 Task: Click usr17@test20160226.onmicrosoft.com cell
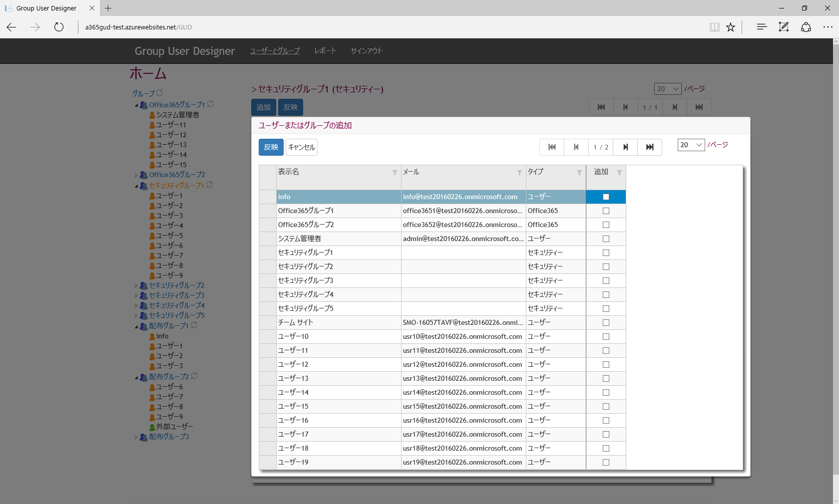(x=463, y=435)
